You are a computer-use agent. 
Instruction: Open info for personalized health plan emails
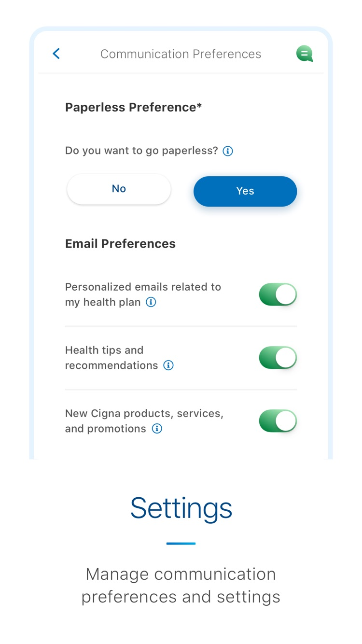[x=150, y=302]
